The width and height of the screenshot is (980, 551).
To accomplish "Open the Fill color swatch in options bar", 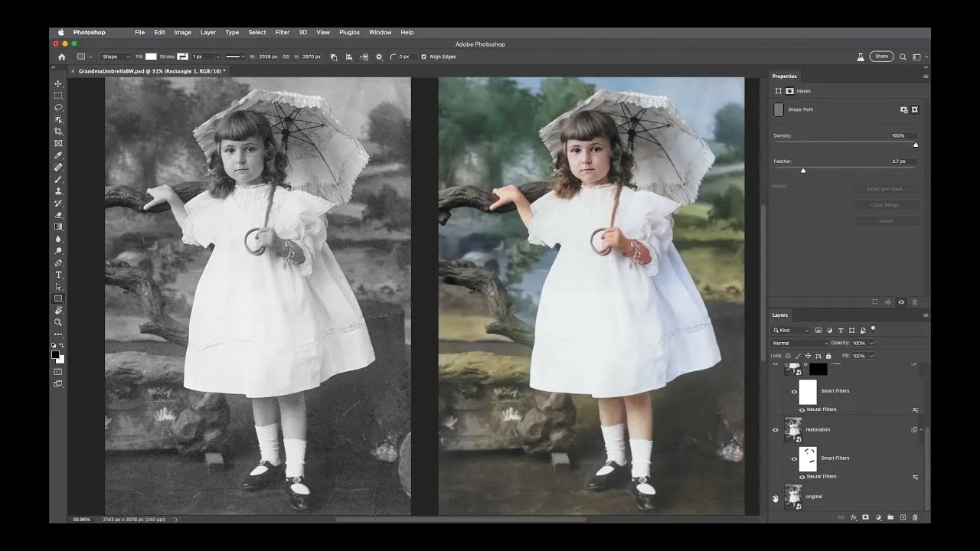I will point(151,56).
